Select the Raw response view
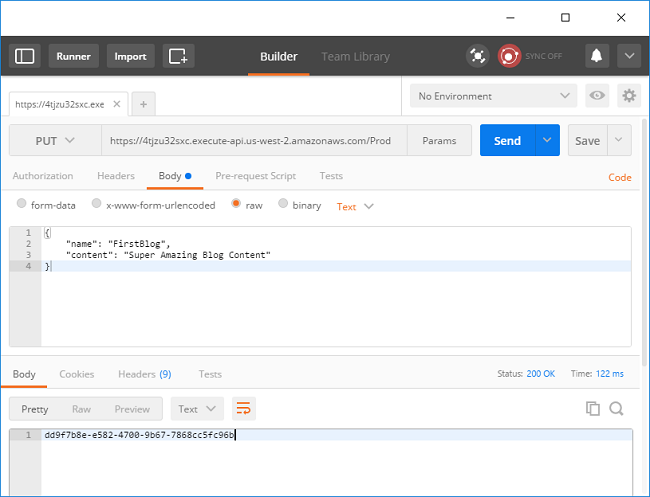650x497 pixels. click(81, 409)
